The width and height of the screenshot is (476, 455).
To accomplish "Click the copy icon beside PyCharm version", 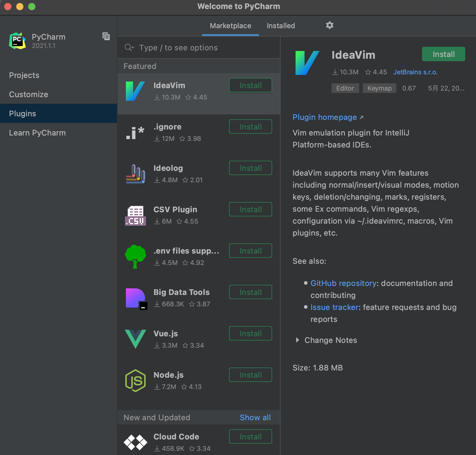I will click(106, 36).
